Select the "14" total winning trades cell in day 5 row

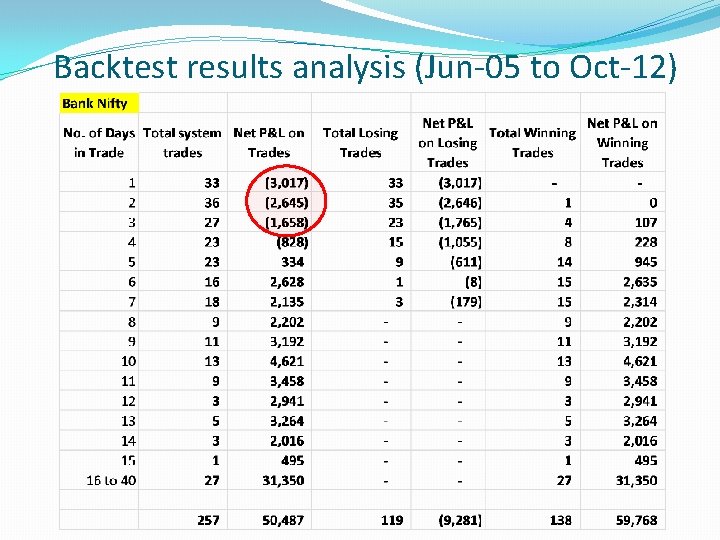(564, 262)
